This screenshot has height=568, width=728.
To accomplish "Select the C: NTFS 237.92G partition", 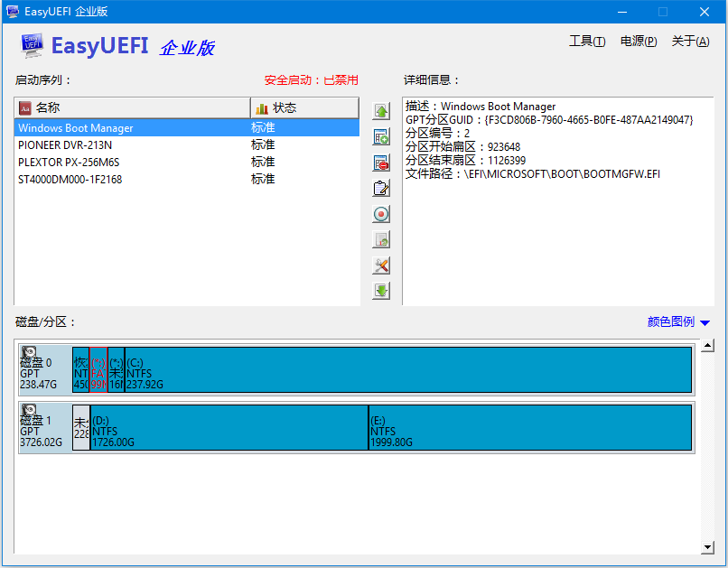I will tap(408, 370).
